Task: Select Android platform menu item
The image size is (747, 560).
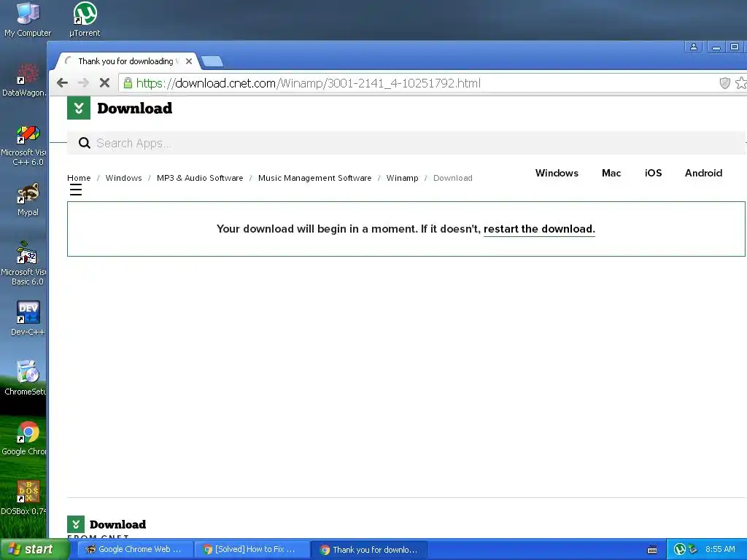Action: coord(703,173)
